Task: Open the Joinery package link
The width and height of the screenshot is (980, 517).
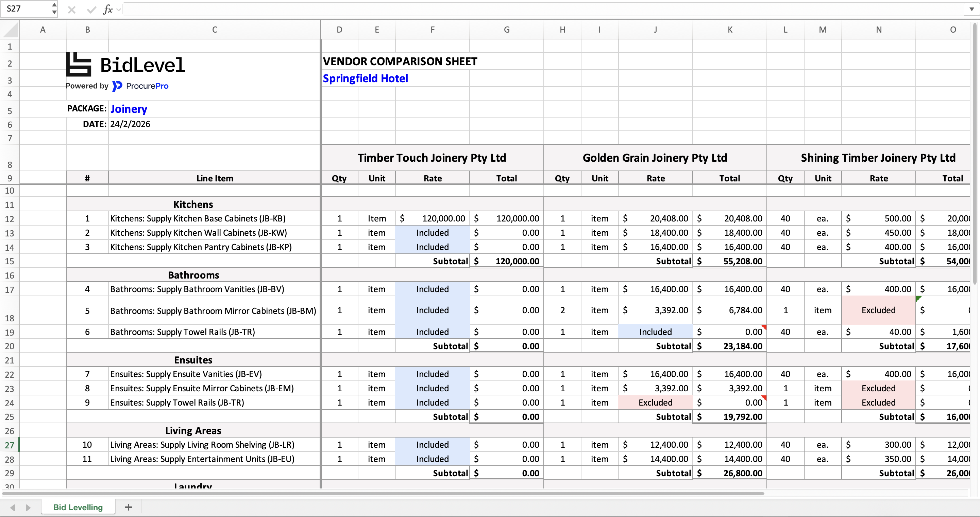Action: pos(128,109)
